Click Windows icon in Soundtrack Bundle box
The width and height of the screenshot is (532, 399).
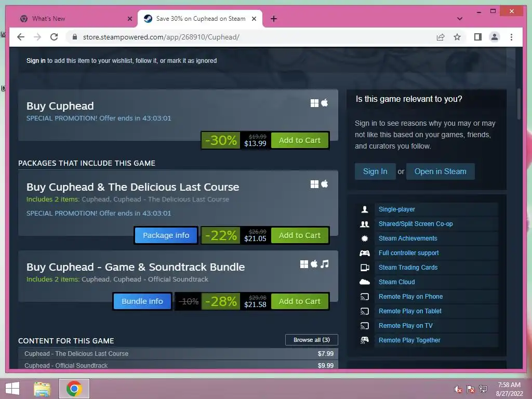click(x=304, y=264)
